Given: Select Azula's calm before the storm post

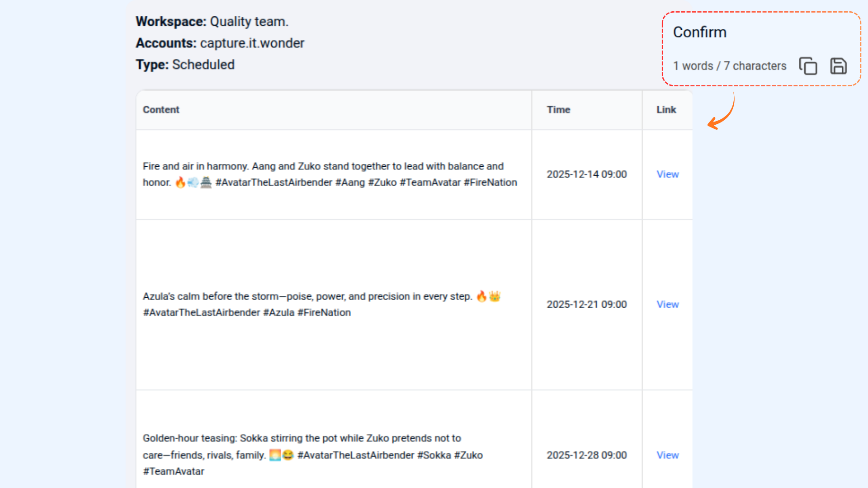Looking at the screenshot, I should tap(321, 305).
